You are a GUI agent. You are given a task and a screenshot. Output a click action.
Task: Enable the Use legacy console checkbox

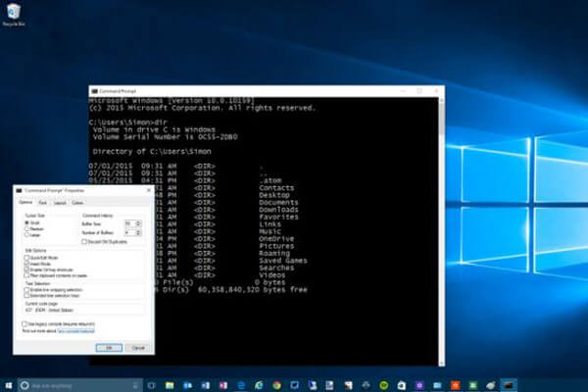[24, 323]
